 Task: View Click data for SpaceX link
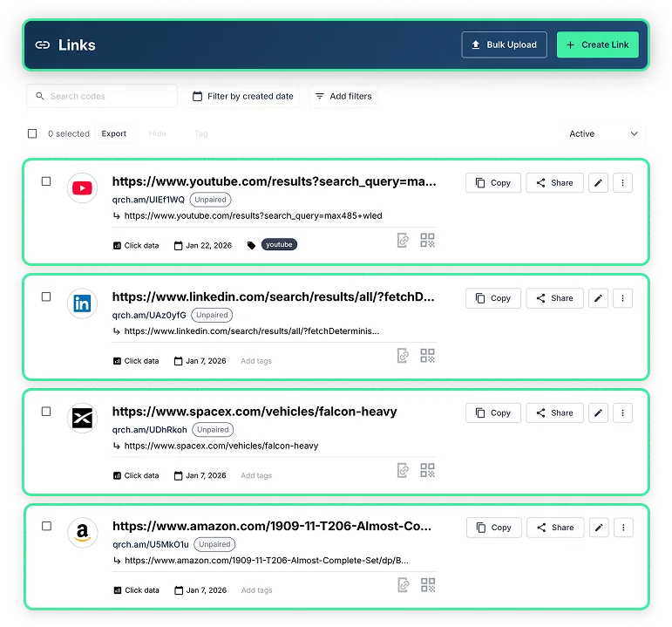(136, 475)
